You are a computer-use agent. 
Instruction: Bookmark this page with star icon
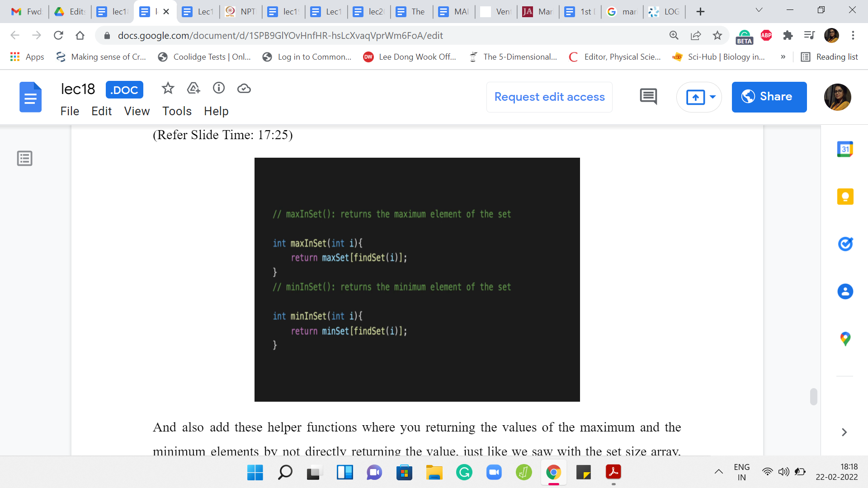(717, 35)
